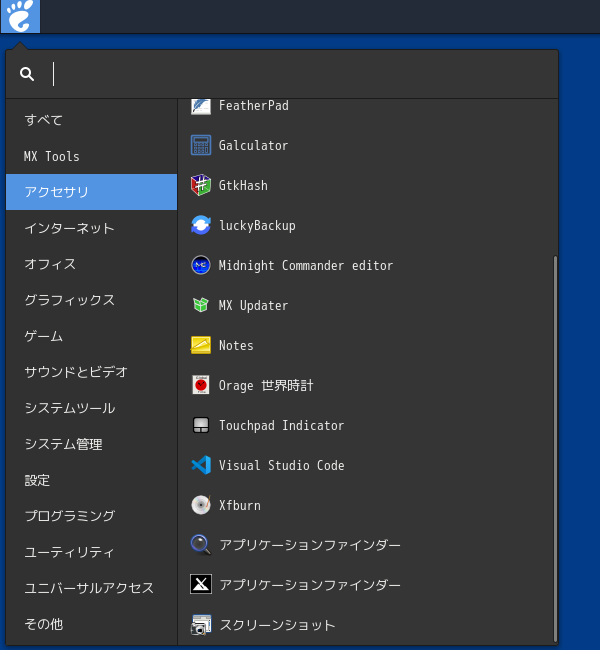Viewport: 600px width, 650px height.
Task: Click the MX Updater text label
Action: coord(253,306)
